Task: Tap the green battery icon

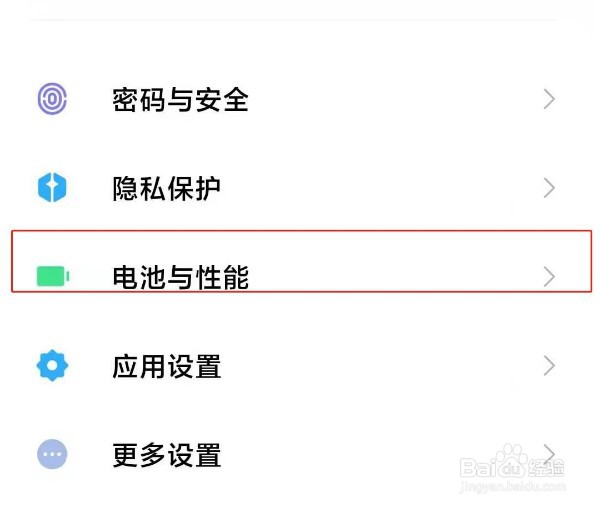Action: pos(52,276)
